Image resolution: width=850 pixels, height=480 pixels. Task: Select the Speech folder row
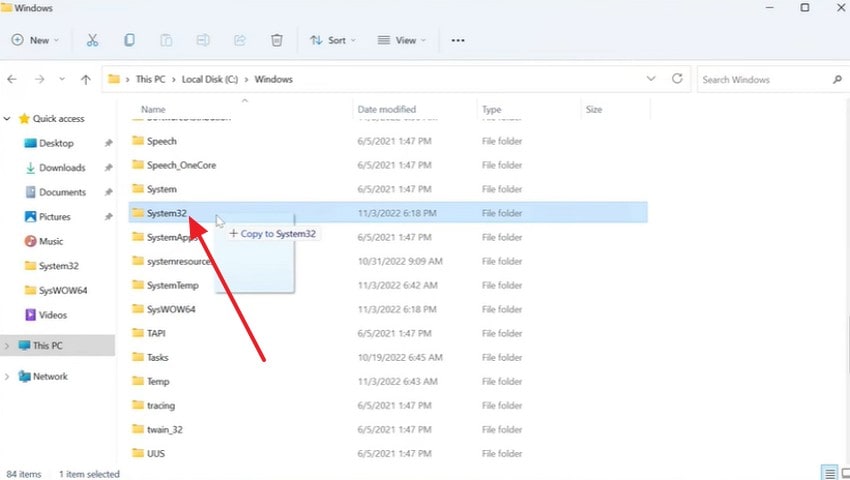388,141
